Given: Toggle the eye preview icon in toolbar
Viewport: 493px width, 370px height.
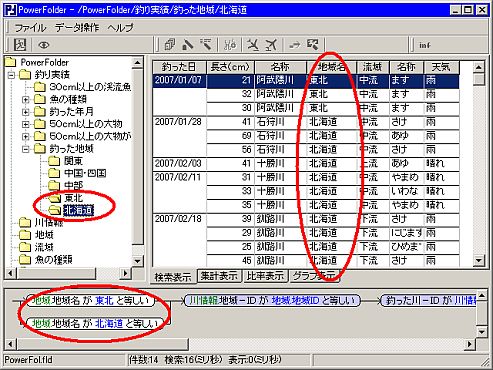Looking at the screenshot, I should [44, 44].
